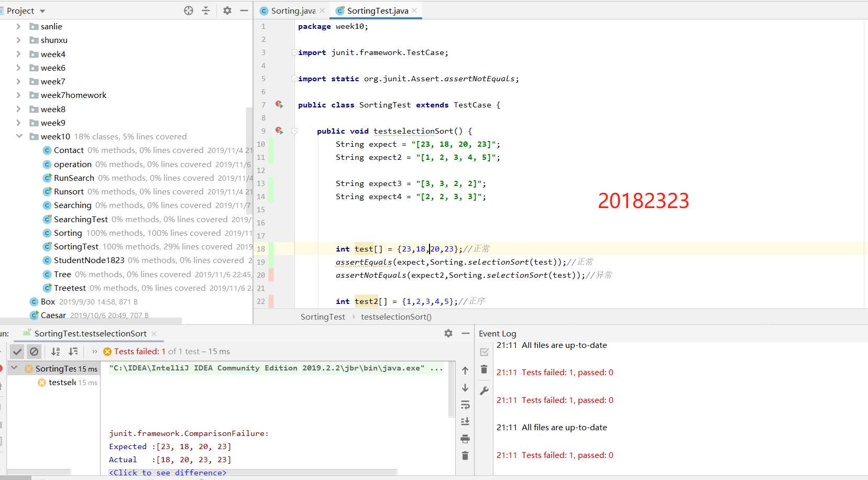
Task: Expand the week4 folder
Action: pyautogui.click(x=18, y=54)
